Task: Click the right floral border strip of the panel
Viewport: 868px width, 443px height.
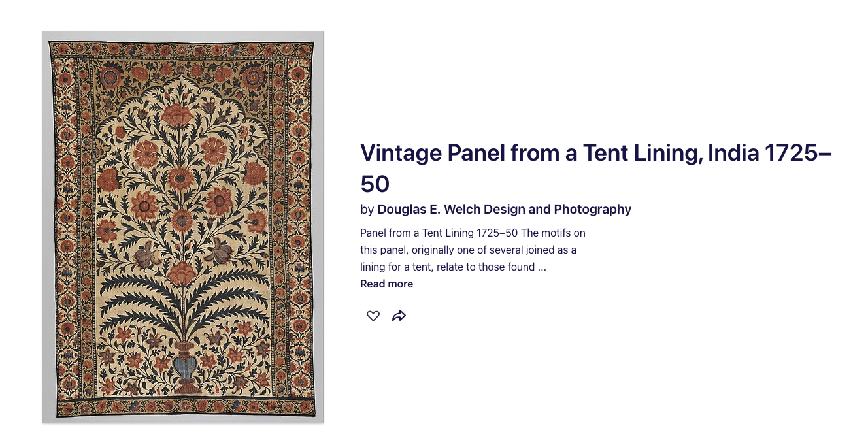Action: (x=298, y=229)
